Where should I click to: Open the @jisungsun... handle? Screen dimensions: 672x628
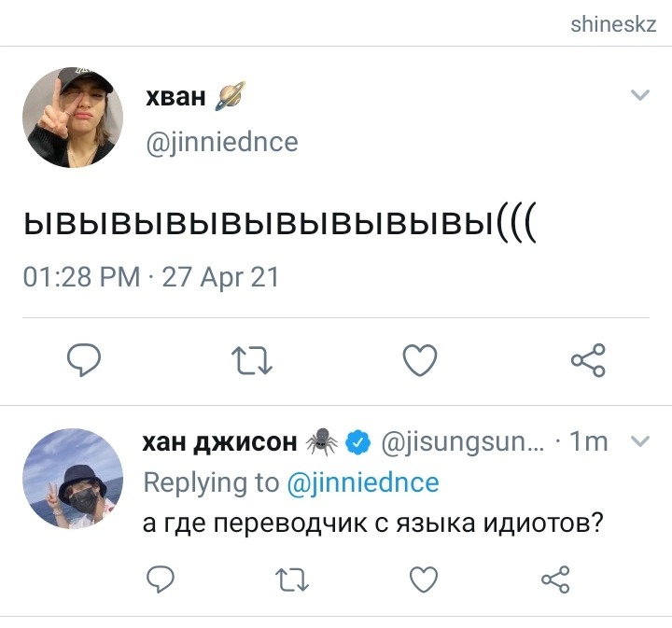point(463,442)
